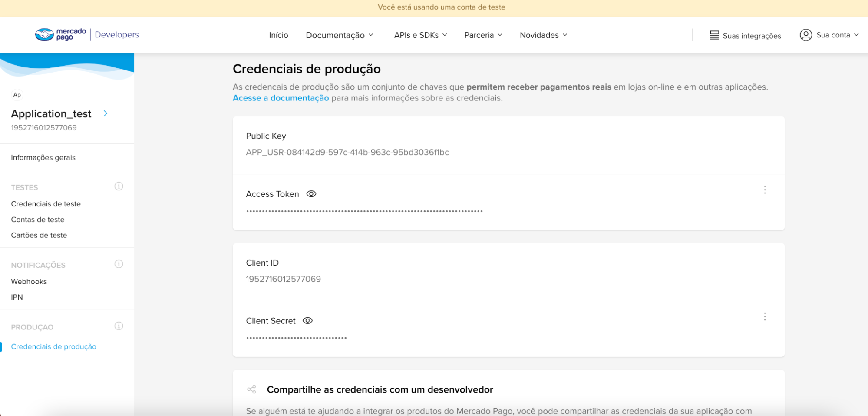Open the APIs e SDKs dropdown
The image size is (868, 416).
(420, 35)
